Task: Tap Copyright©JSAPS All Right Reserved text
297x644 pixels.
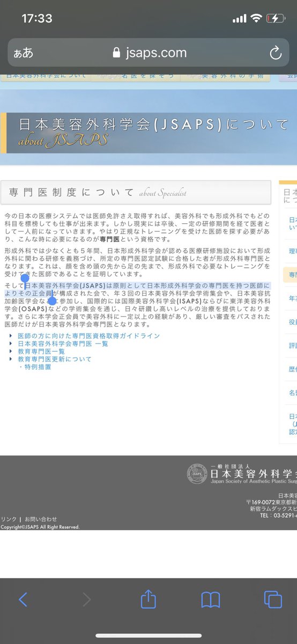Action: tap(40, 527)
